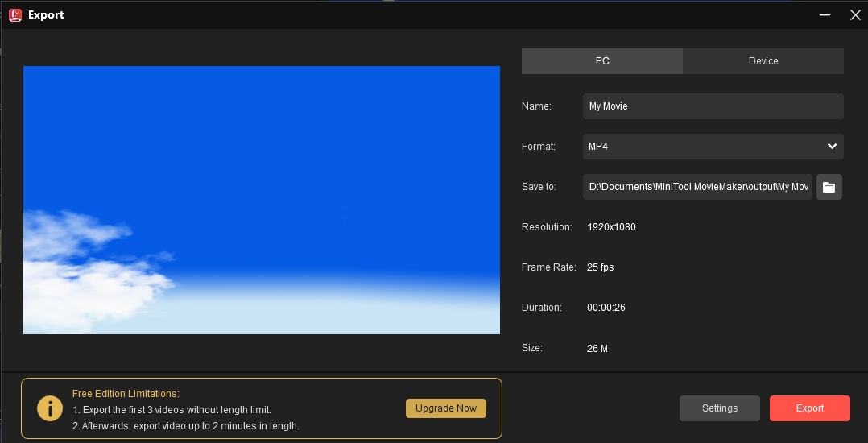Screen dimensions: 868x443
Task: Click the Resolution label
Action: pyautogui.click(x=547, y=227)
